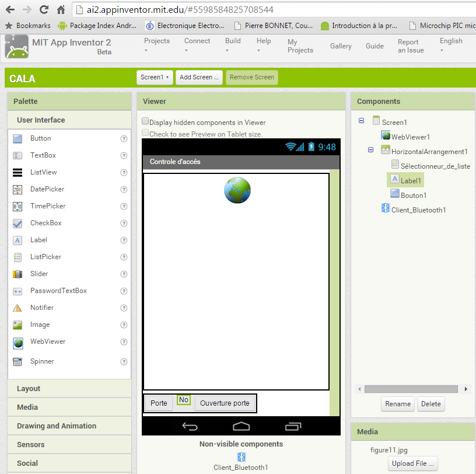Go to My Projects
This screenshot has height=474, width=476.
[300, 46]
